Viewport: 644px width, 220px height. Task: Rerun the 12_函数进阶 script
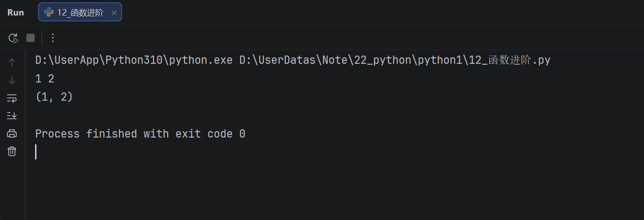pyautogui.click(x=13, y=38)
